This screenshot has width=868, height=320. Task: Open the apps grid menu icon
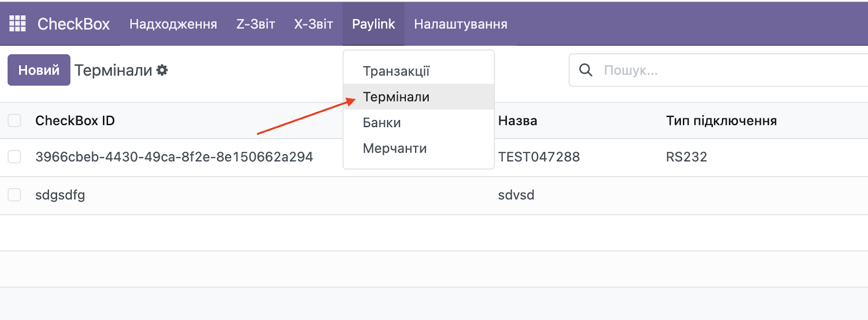point(17,23)
